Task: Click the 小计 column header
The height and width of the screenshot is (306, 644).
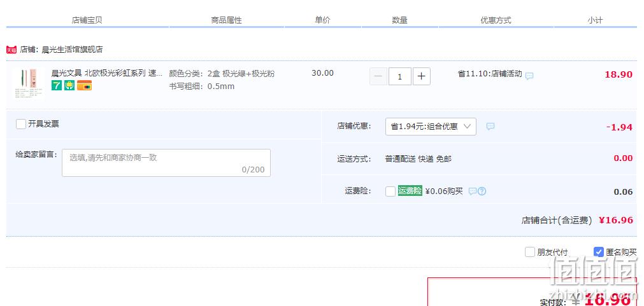Action: pyautogui.click(x=595, y=20)
